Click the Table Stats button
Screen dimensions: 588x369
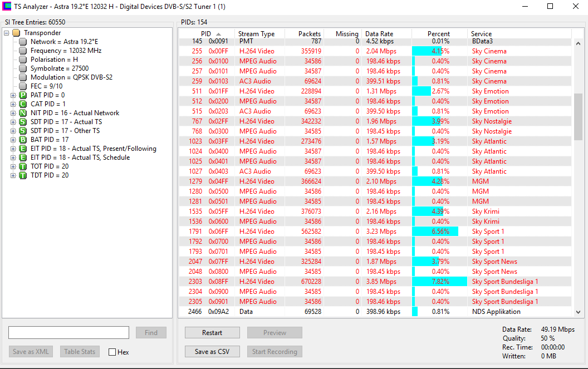click(x=80, y=352)
